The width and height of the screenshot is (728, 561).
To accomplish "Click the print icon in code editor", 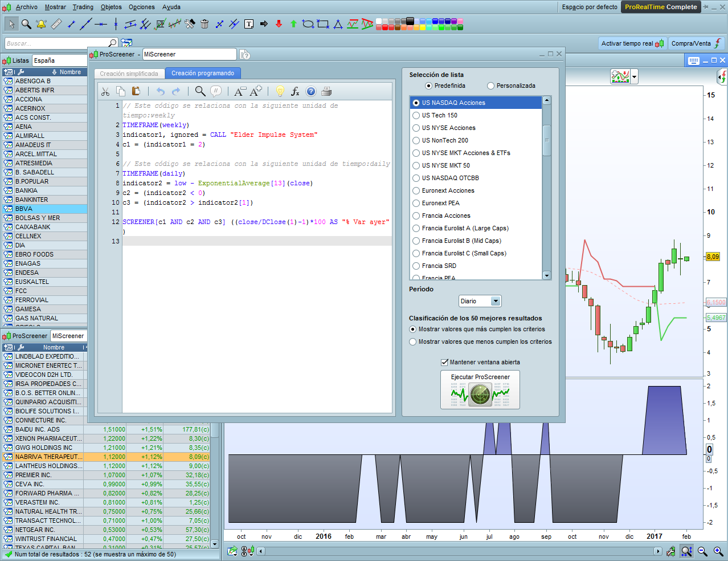I will 326,91.
